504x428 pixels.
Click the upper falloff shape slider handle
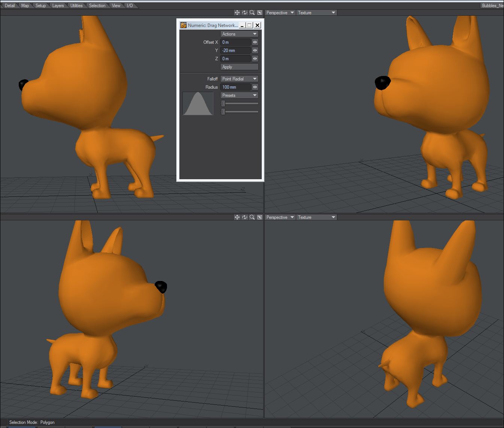pyautogui.click(x=223, y=104)
